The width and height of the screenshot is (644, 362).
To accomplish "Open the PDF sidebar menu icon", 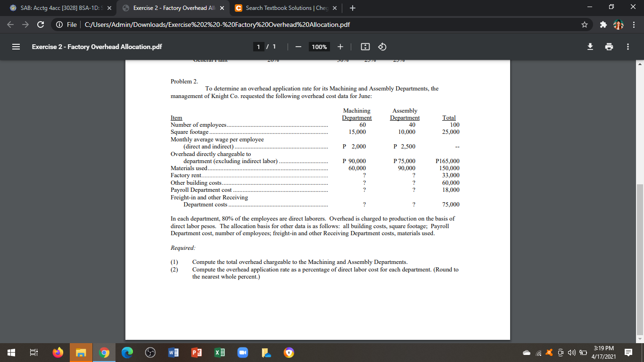I will [x=16, y=47].
